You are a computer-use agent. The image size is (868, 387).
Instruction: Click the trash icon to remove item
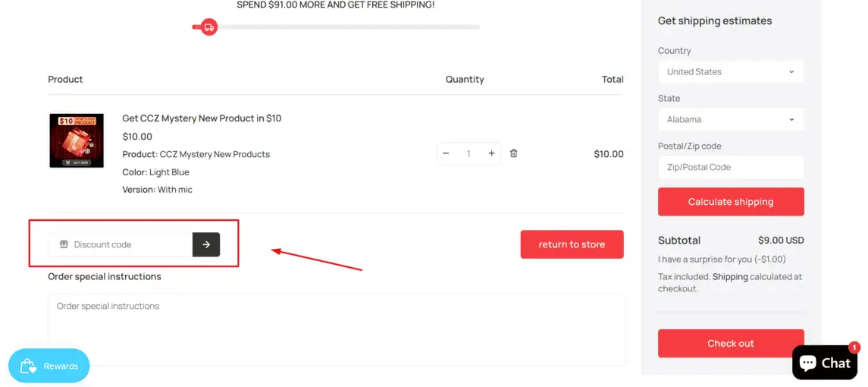[514, 153]
